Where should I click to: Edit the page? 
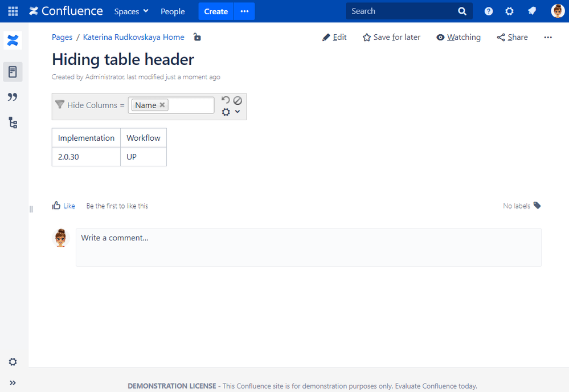[x=334, y=38]
